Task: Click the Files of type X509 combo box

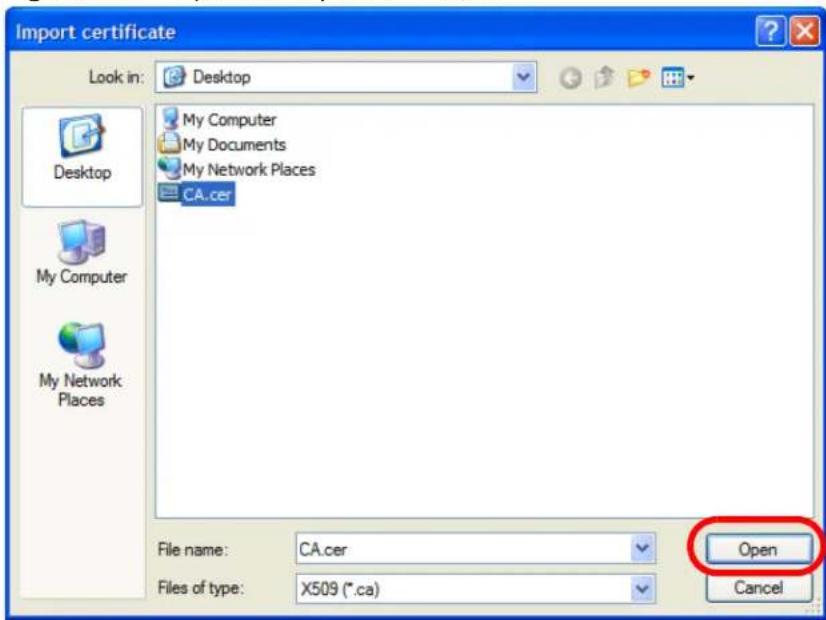Action: click(476, 588)
